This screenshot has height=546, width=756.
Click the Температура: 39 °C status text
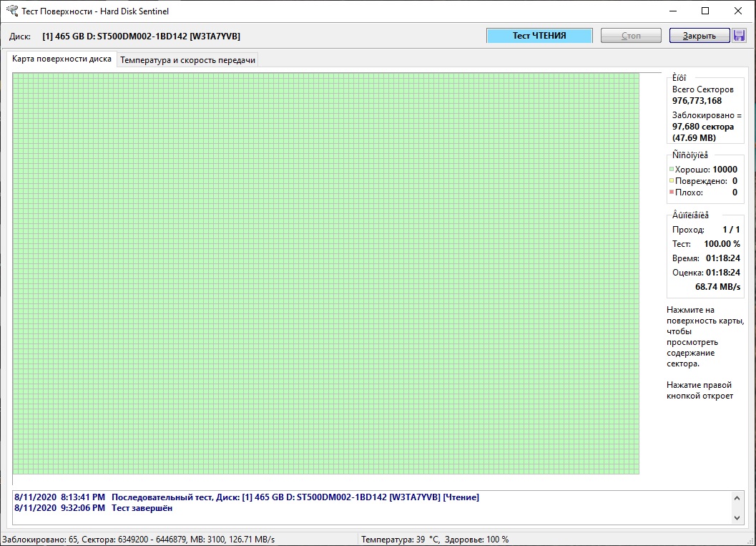(x=401, y=540)
